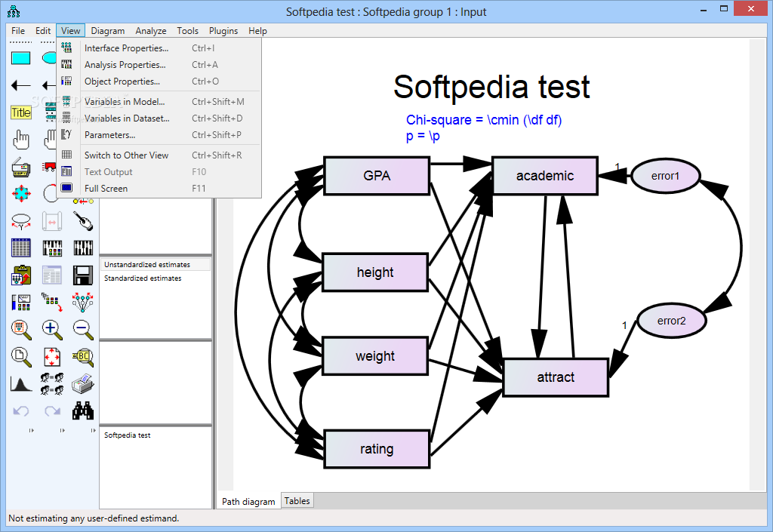Save the path diagram with floppy icon
Screen dimensions: 773x532
pos(83,275)
